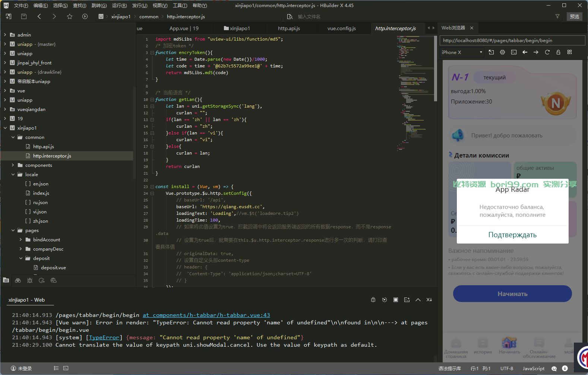
Task: Expand the components folder
Action: point(13,165)
